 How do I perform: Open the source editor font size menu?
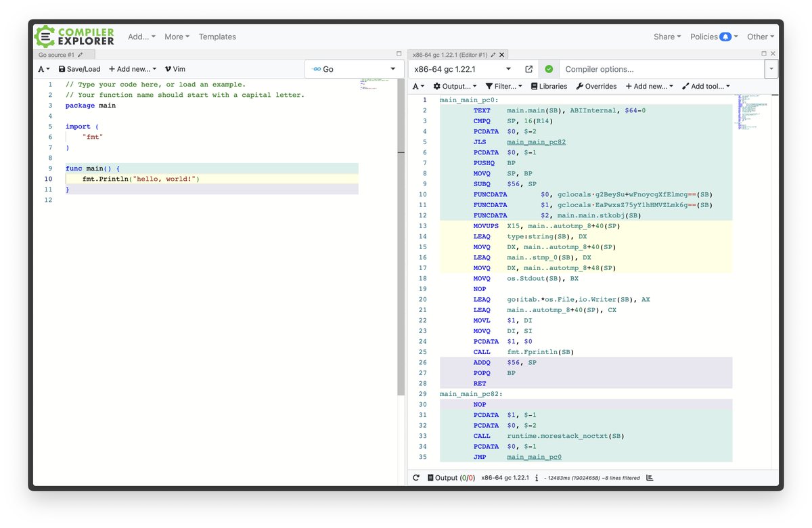[x=43, y=69]
